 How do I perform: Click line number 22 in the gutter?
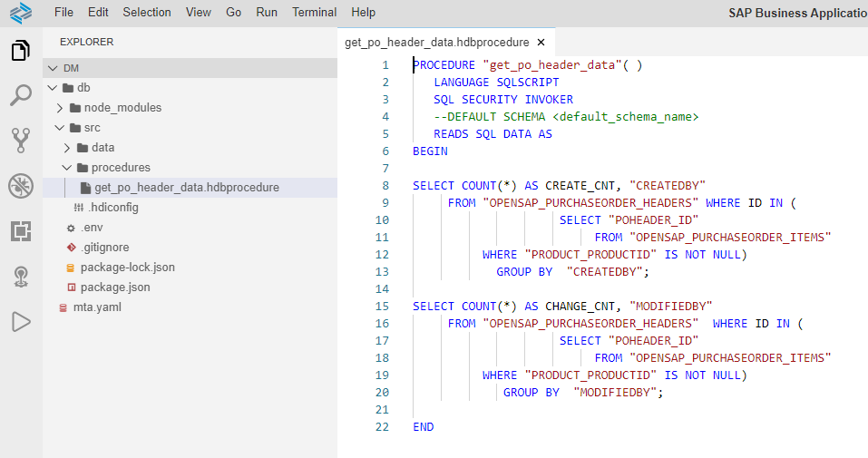point(382,427)
